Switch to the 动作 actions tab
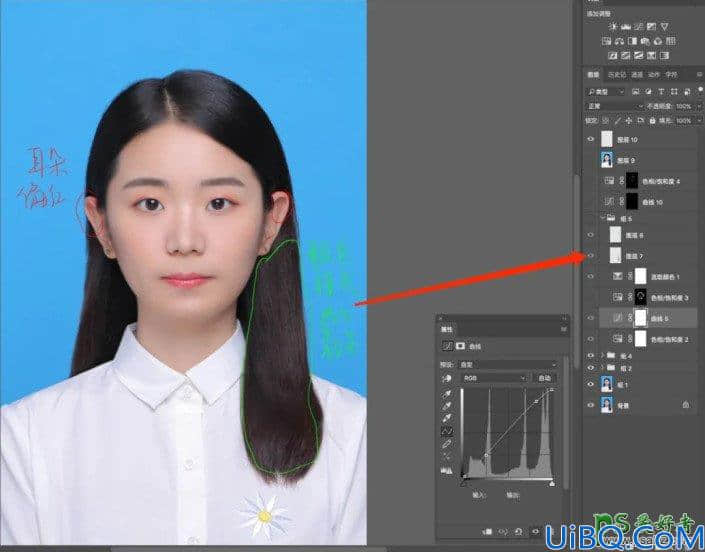 pyautogui.click(x=654, y=75)
